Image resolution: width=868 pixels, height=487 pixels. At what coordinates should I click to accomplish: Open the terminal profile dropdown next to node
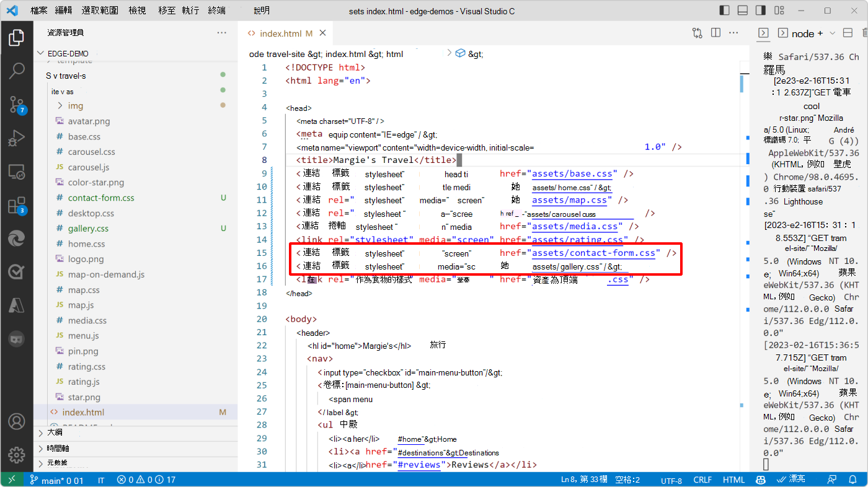coord(832,33)
